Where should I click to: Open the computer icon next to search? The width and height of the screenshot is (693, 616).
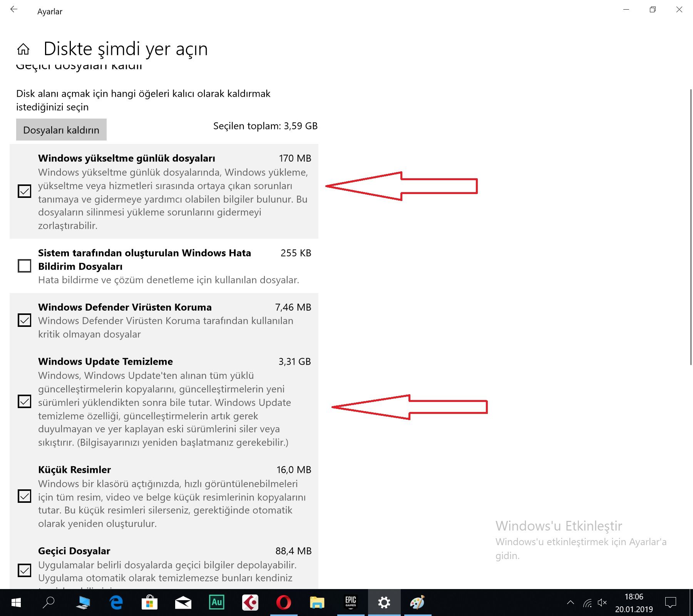tap(82, 603)
